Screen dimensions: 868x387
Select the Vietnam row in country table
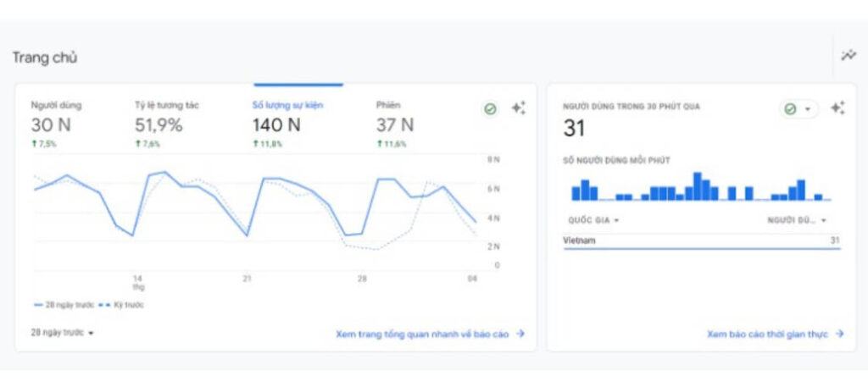point(702,241)
